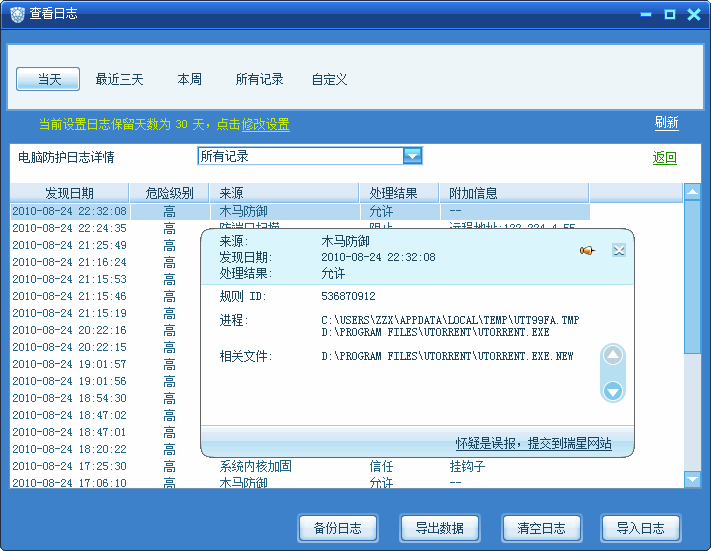Viewport: 711px width, 551px height.
Task: Select the 2010-08-24 17:06:10 log row
Action: (300, 483)
